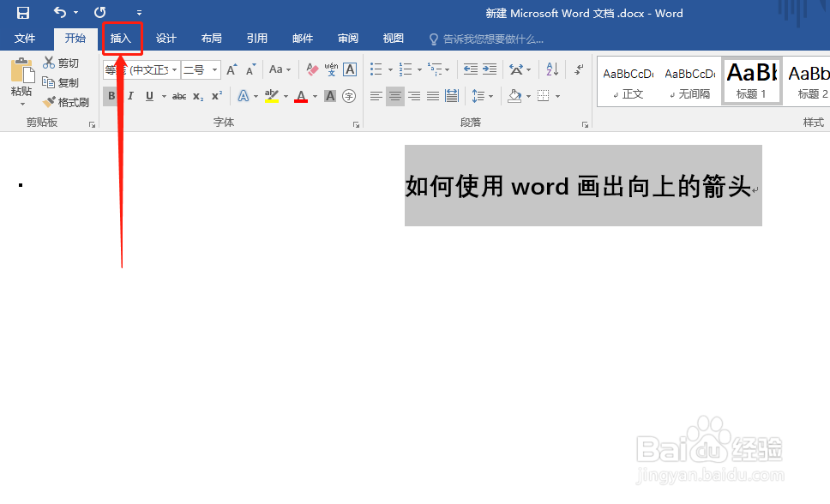Switch to the 插入 ribbon tab

tap(122, 38)
